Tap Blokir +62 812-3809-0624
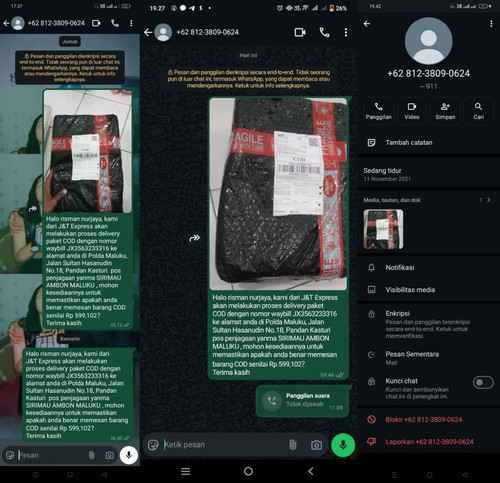 click(x=428, y=420)
